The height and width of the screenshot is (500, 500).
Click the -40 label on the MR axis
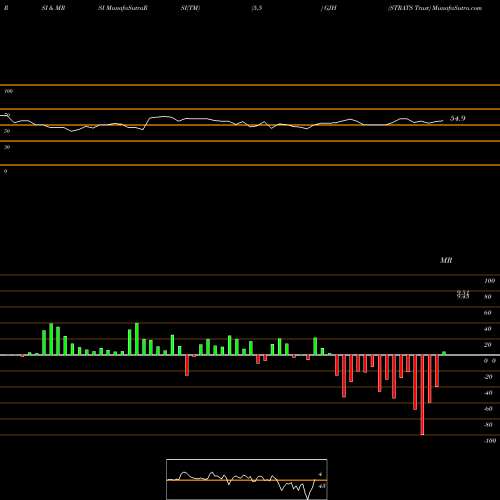[x=488, y=393]
